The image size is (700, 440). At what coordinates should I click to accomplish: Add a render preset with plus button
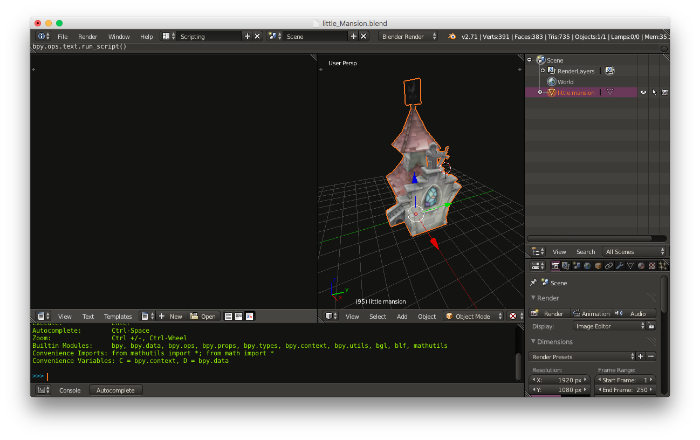tap(641, 357)
